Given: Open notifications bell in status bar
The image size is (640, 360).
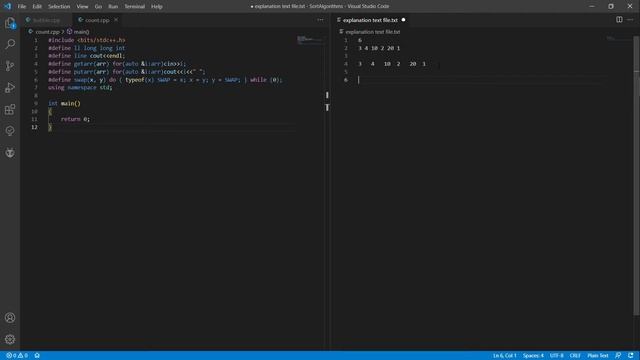Looking at the screenshot, I should 631,356.
